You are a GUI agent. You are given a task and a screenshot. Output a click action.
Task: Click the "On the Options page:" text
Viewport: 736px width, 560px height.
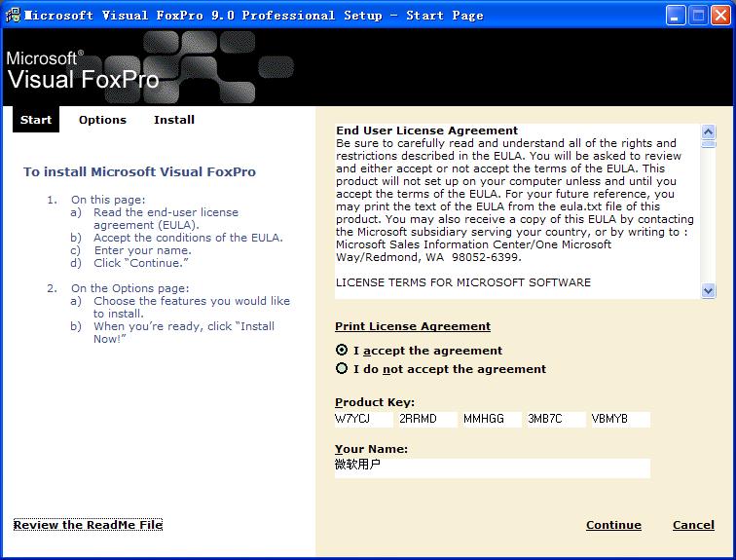pyautogui.click(x=130, y=287)
